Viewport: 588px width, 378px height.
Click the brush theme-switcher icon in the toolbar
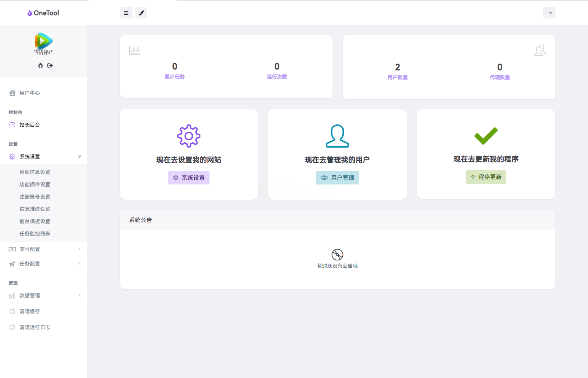pyautogui.click(x=141, y=13)
